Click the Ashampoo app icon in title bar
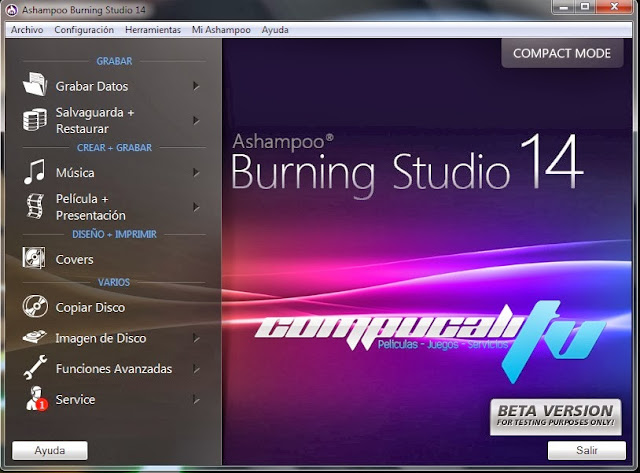The image size is (640, 473). tap(12, 10)
